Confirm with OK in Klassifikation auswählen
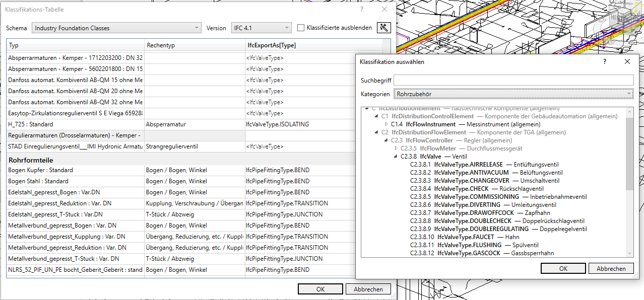The width and height of the screenshot is (644, 300). point(563,269)
